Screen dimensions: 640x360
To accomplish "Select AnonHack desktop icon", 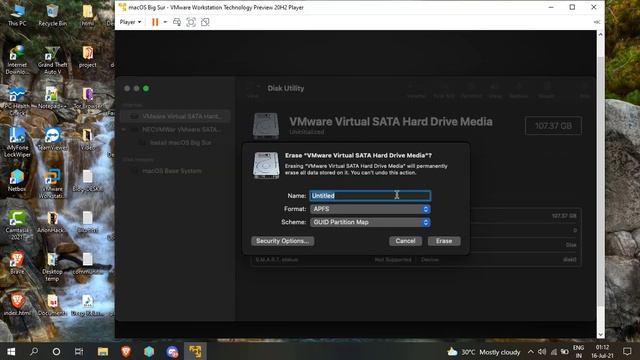I will tap(52, 222).
